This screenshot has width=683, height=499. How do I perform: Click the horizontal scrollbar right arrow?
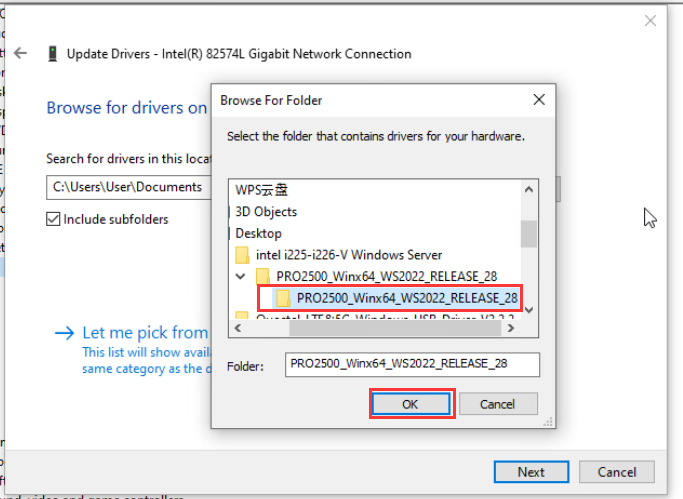(511, 328)
